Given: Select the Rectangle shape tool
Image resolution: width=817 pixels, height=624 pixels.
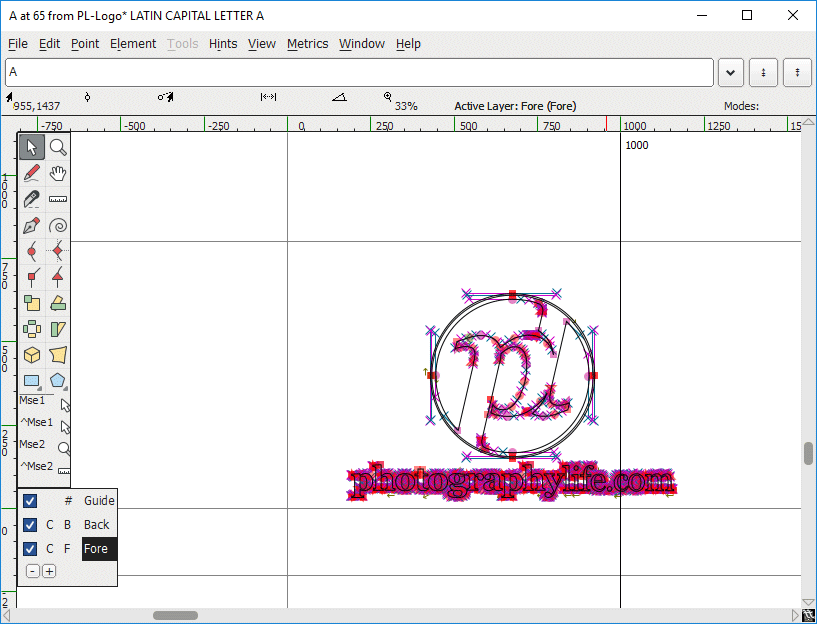Looking at the screenshot, I should pos(32,381).
